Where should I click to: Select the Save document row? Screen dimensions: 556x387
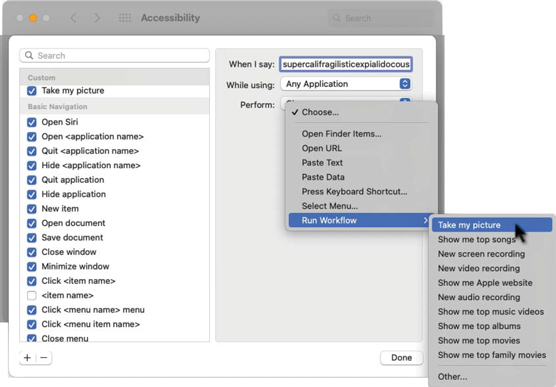115,238
